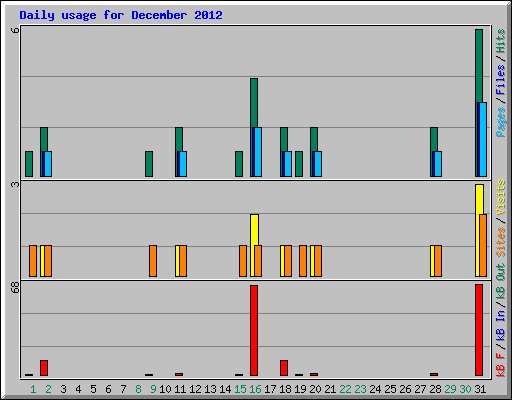Click the 'Hits' legend label
The image size is (512, 400).
[x=501, y=41]
